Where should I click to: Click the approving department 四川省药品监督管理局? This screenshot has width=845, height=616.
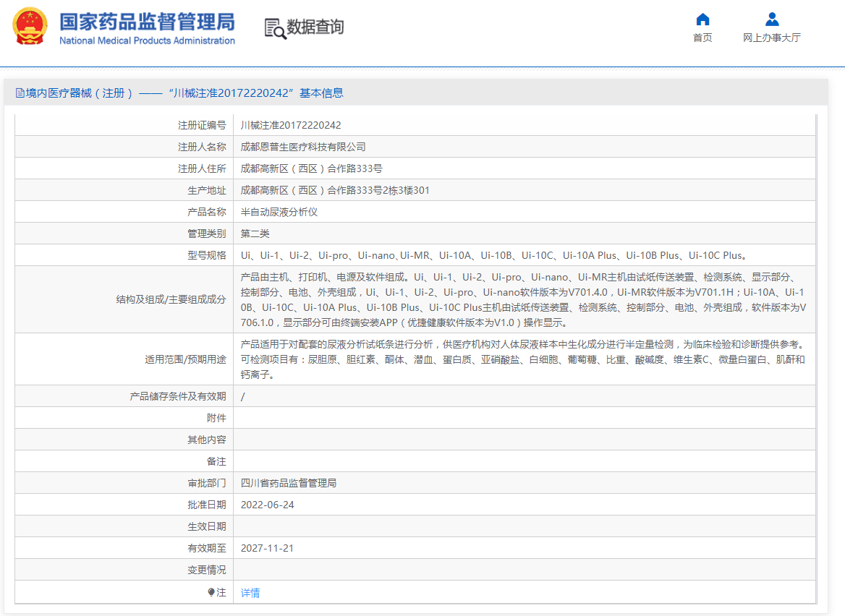pyautogui.click(x=289, y=483)
